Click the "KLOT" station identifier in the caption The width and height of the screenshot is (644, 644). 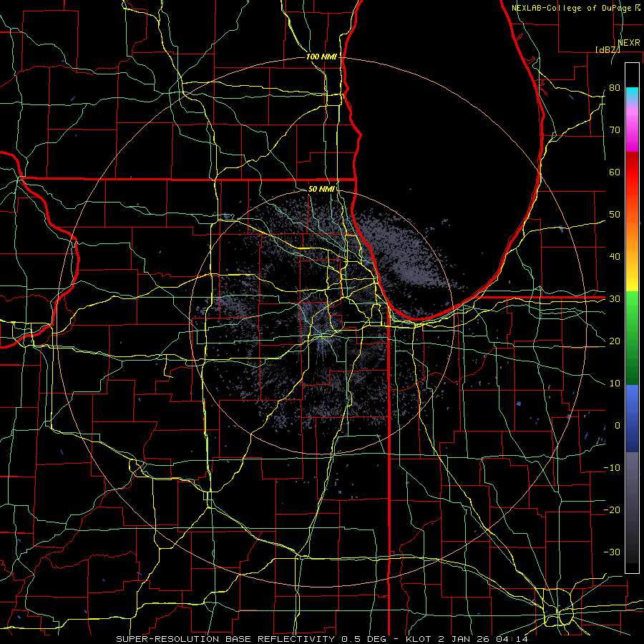419,639
